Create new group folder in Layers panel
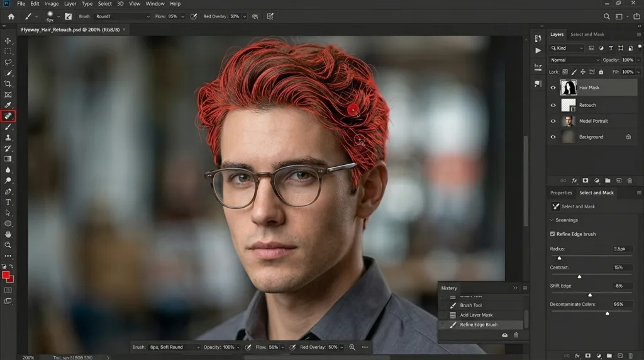The image size is (644, 360). [608, 181]
